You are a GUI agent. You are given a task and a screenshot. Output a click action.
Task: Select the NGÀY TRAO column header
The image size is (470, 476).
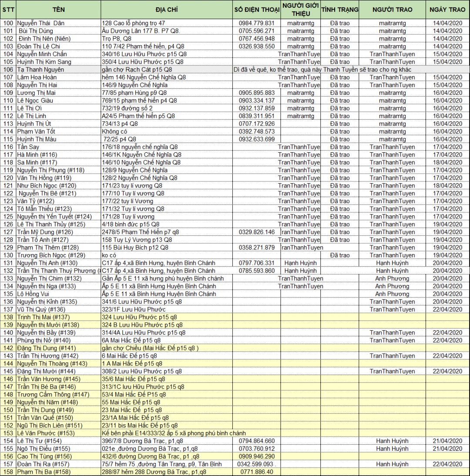[x=447, y=10]
